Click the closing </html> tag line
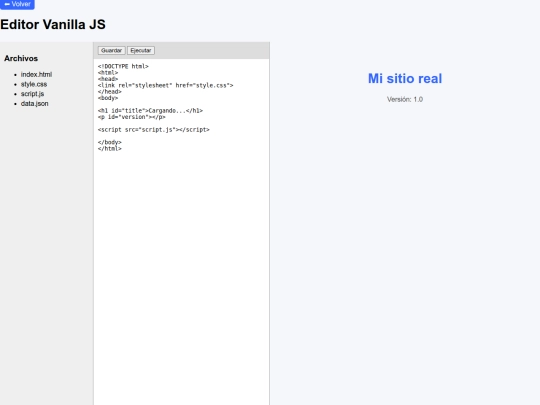This screenshot has width=540, height=405. 110,148
